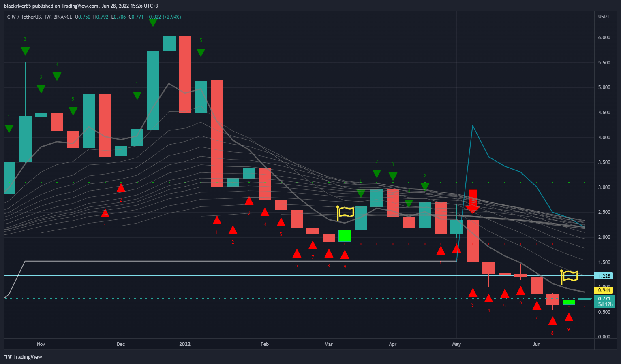Click the yellow flag icon near March
The image size is (621, 364).
point(345,213)
